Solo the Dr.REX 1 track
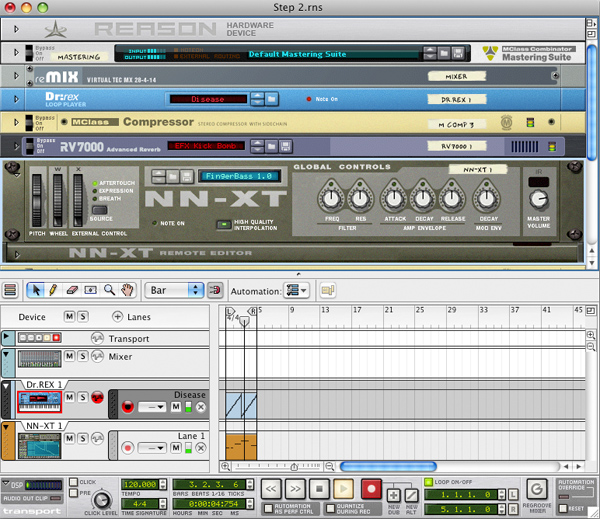 83,397
